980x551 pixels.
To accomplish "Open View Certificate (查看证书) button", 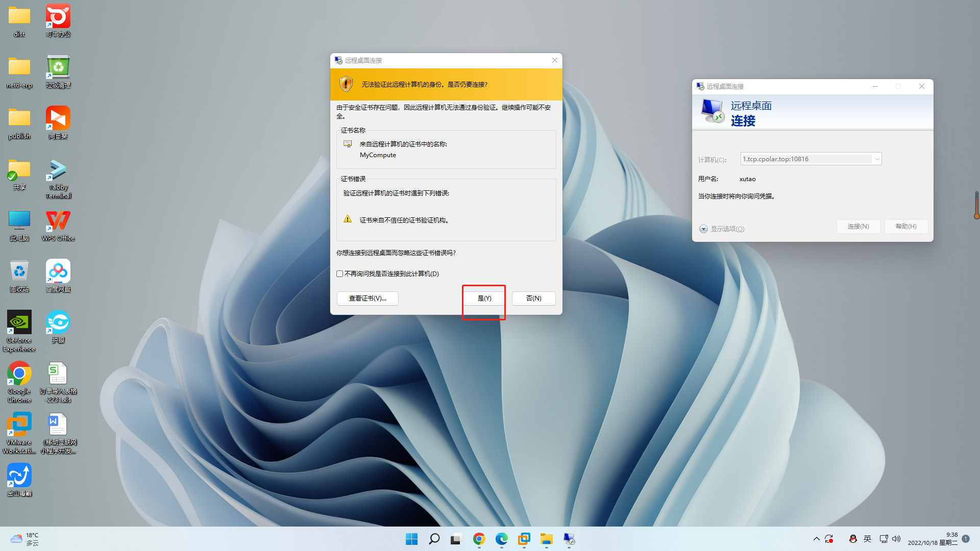I will point(367,298).
